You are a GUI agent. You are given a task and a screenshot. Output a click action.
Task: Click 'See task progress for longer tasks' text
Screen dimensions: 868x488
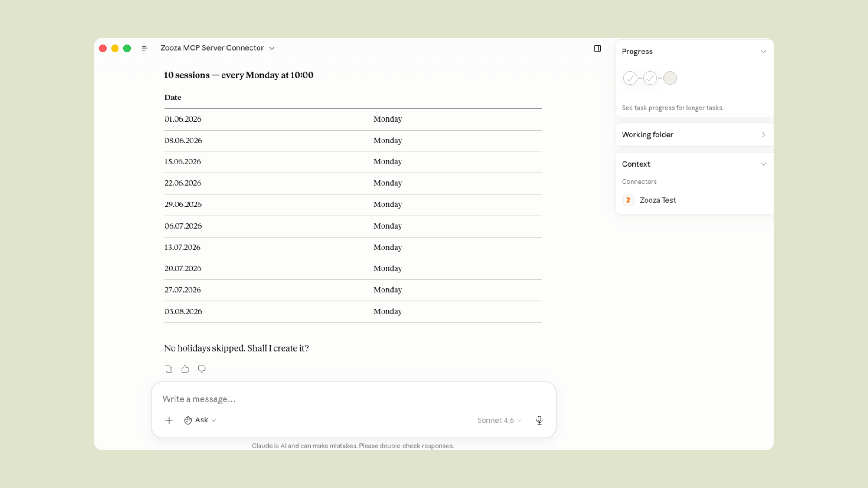[672, 108]
